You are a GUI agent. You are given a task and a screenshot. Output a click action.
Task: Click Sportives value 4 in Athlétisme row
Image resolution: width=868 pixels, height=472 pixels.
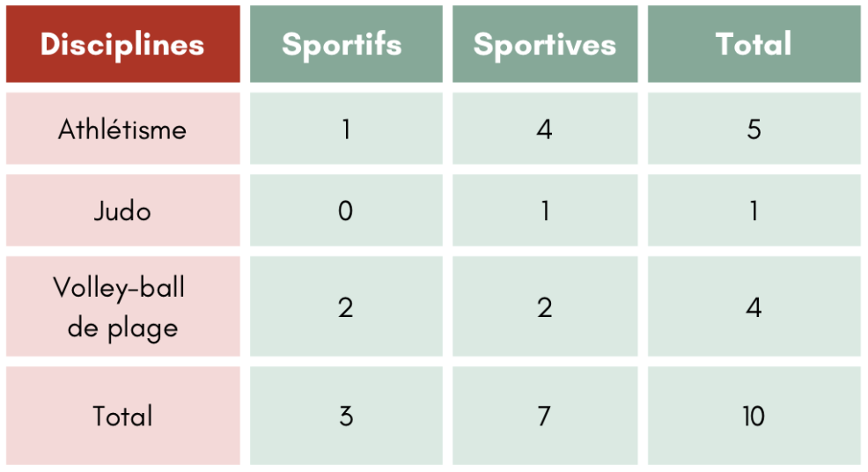tap(545, 129)
